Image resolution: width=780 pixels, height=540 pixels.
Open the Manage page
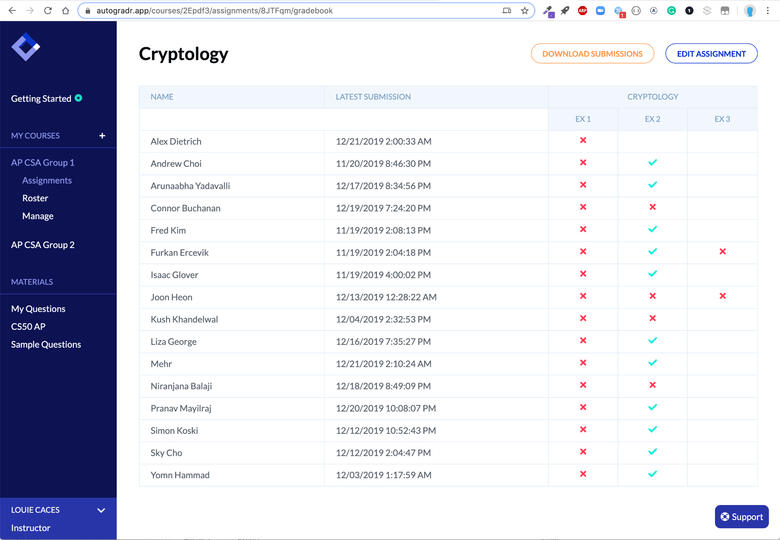pos(38,216)
